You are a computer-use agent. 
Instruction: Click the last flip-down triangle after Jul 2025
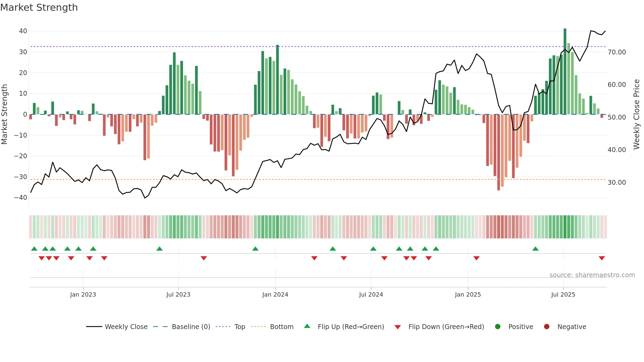point(602,258)
